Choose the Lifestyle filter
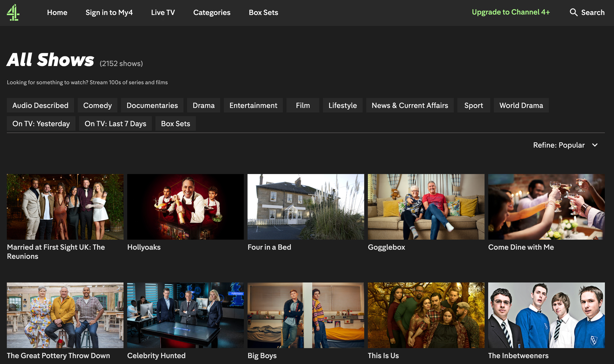The image size is (614, 364). coord(343,105)
